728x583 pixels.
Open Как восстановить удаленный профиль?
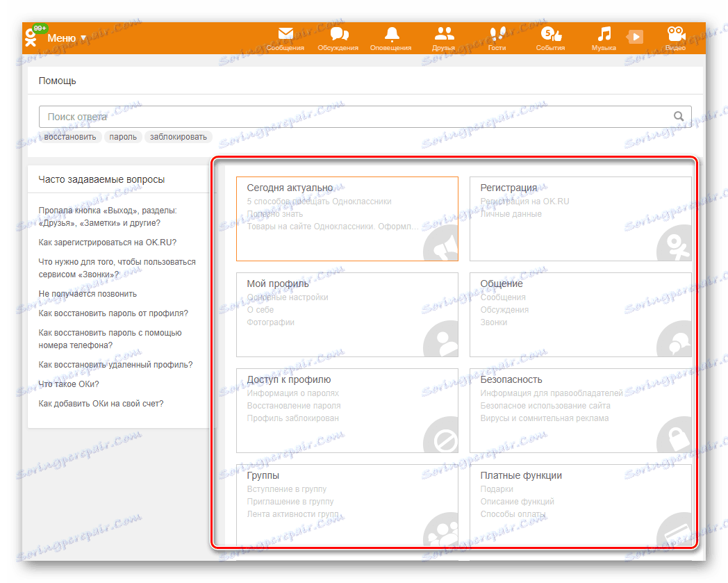[x=115, y=365]
